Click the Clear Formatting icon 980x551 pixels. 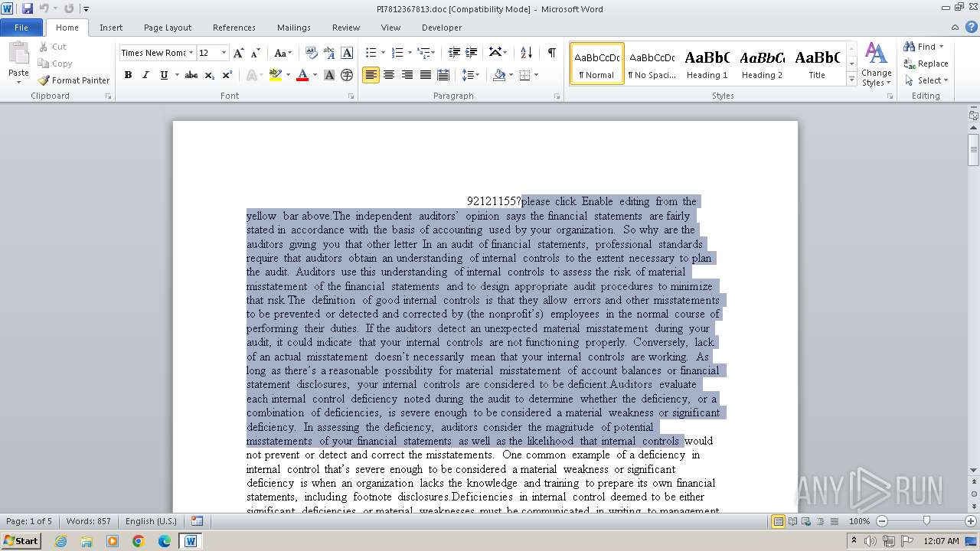(x=312, y=53)
